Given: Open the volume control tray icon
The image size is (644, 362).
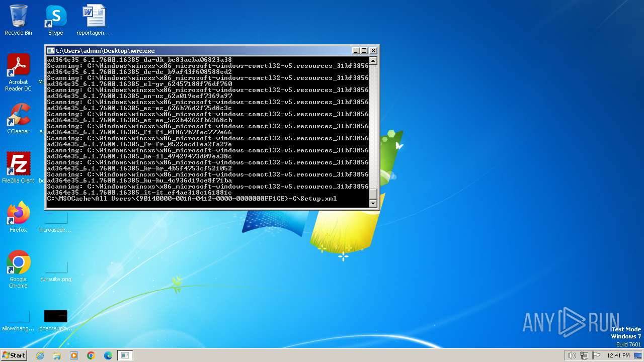Looking at the screenshot, I should [x=572, y=355].
